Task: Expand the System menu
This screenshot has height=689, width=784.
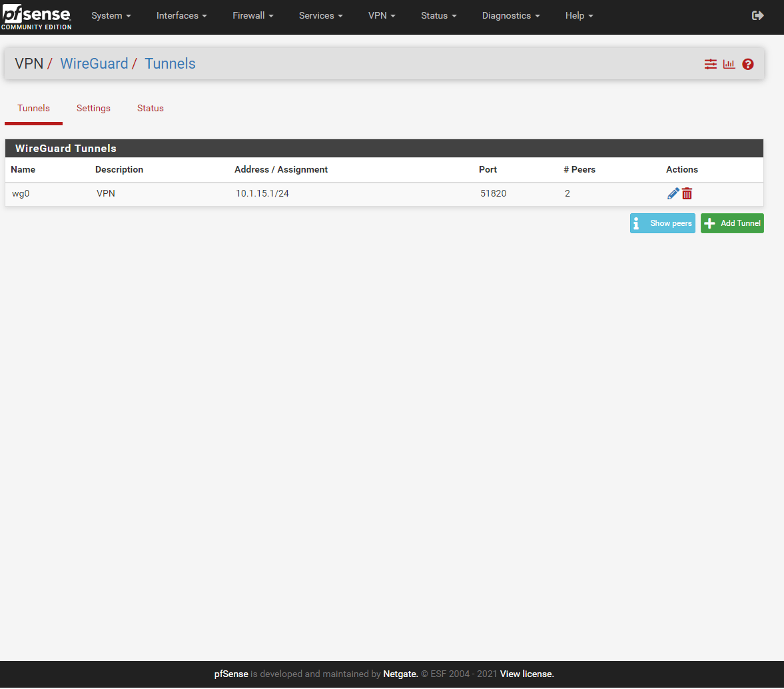Action: click(111, 15)
